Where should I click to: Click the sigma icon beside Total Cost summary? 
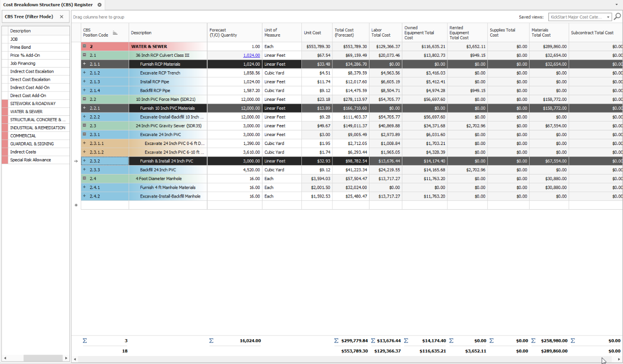click(x=336, y=341)
